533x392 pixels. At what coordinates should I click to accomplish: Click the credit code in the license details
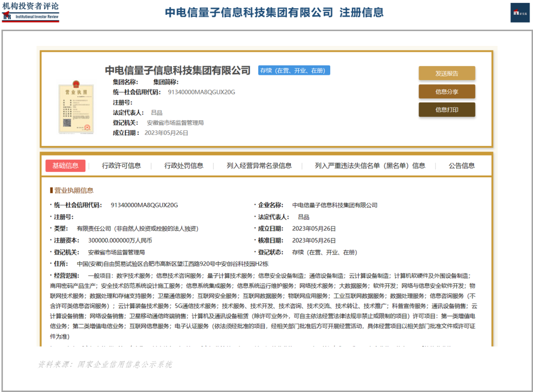(x=144, y=205)
